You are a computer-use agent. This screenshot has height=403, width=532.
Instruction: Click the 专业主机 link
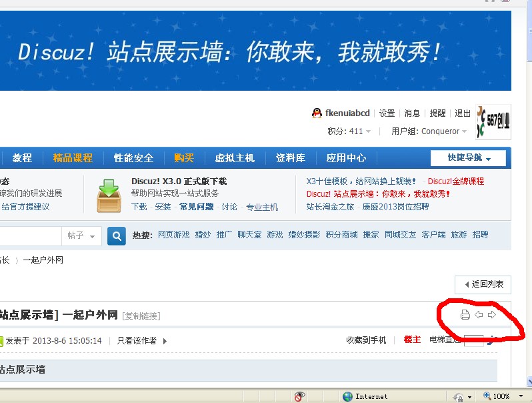[262, 207]
